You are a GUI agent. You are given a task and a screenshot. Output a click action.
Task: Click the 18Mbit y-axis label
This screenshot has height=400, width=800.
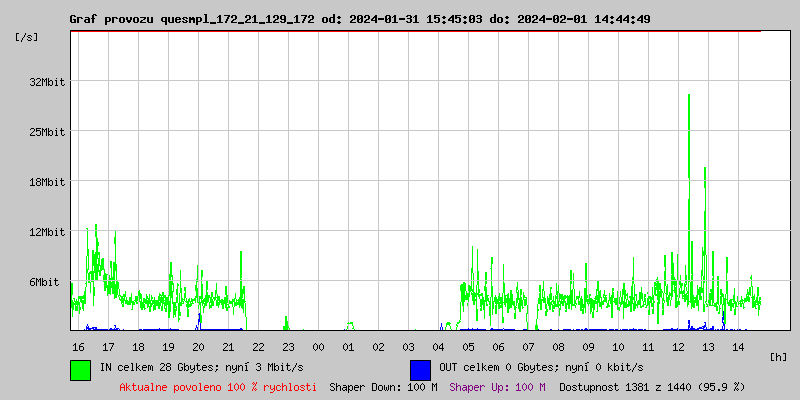[47, 182]
